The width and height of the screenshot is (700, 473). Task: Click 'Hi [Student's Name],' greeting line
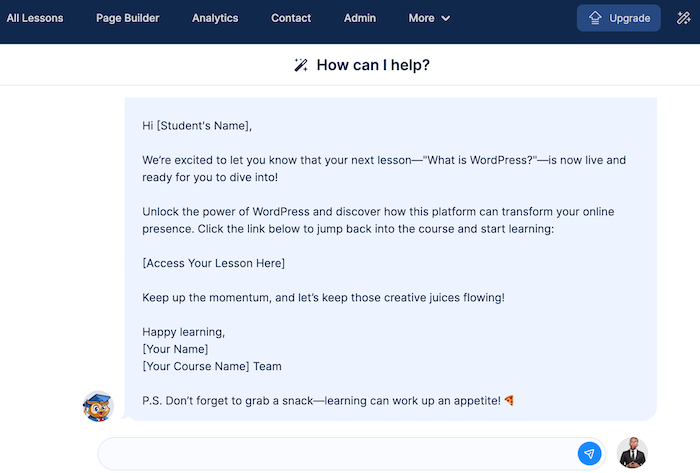pos(197,126)
